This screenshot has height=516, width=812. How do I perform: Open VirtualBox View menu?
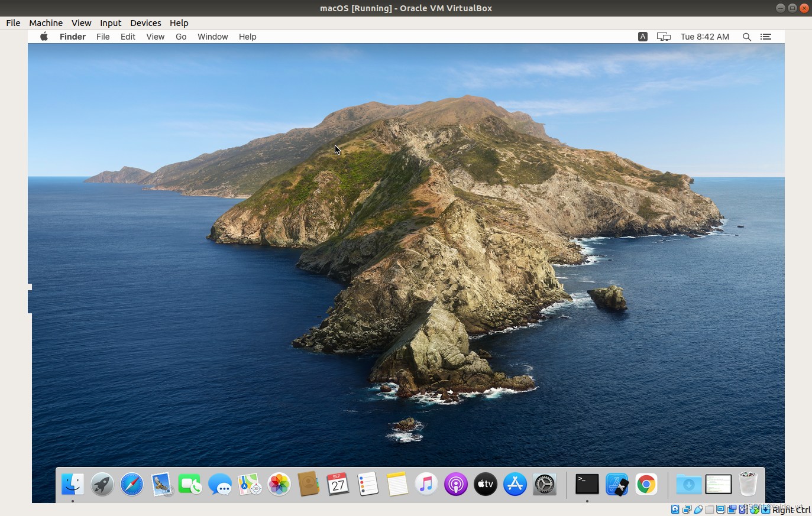[x=82, y=23]
